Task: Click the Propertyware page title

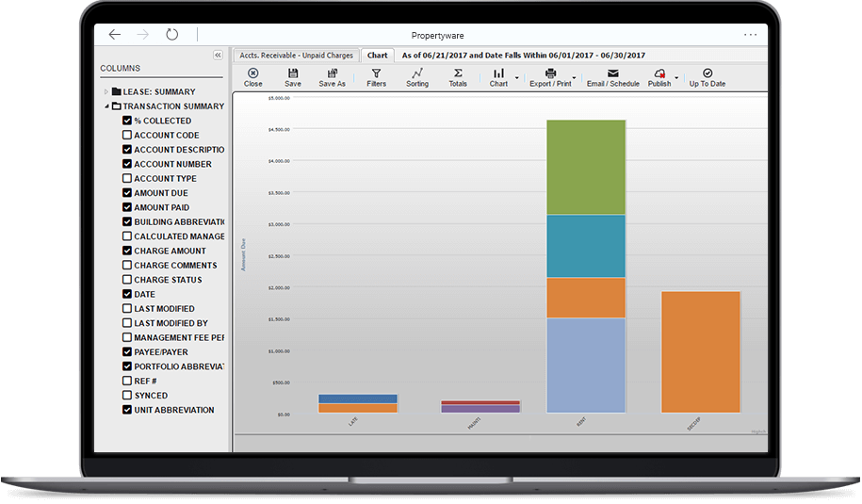Action: [x=438, y=35]
